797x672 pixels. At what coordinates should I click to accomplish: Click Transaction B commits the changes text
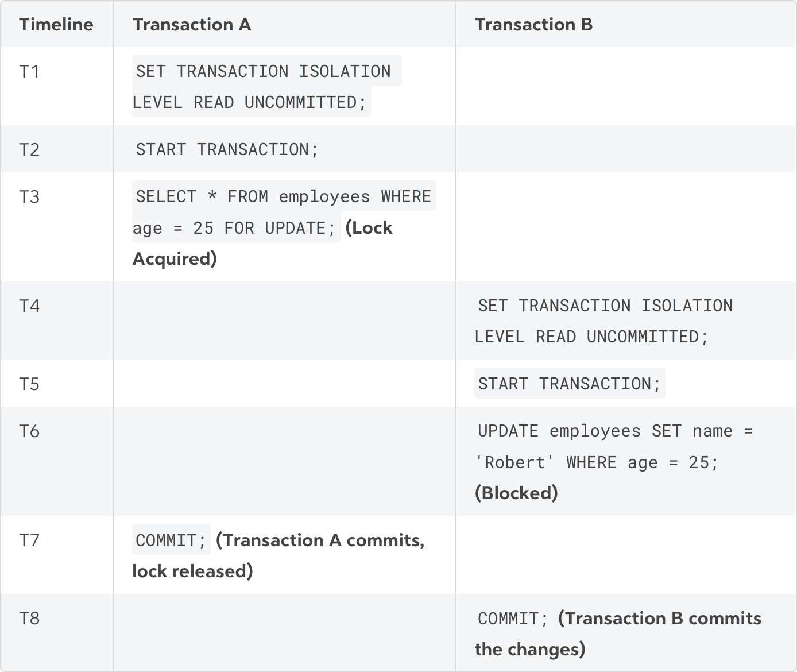pyautogui.click(x=618, y=634)
